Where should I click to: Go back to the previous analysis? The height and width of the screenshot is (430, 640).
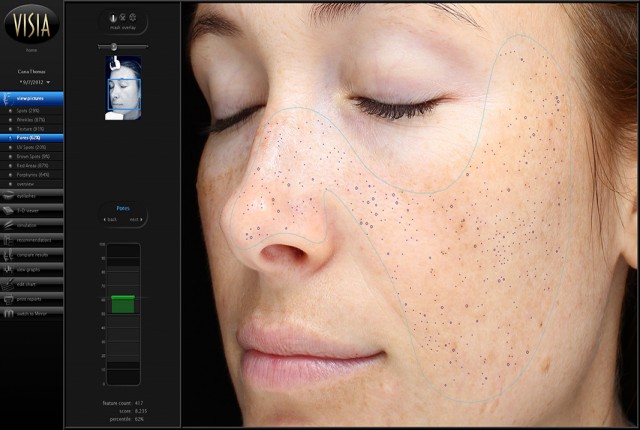[x=111, y=218]
